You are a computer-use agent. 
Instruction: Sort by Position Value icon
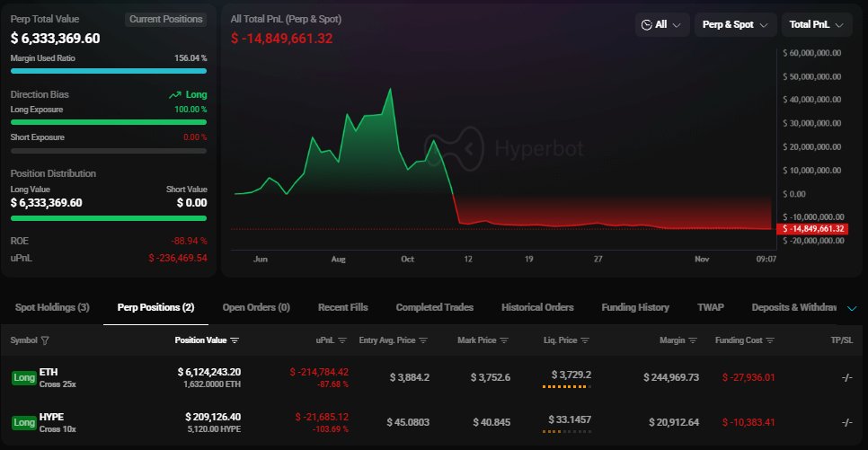pyautogui.click(x=235, y=340)
